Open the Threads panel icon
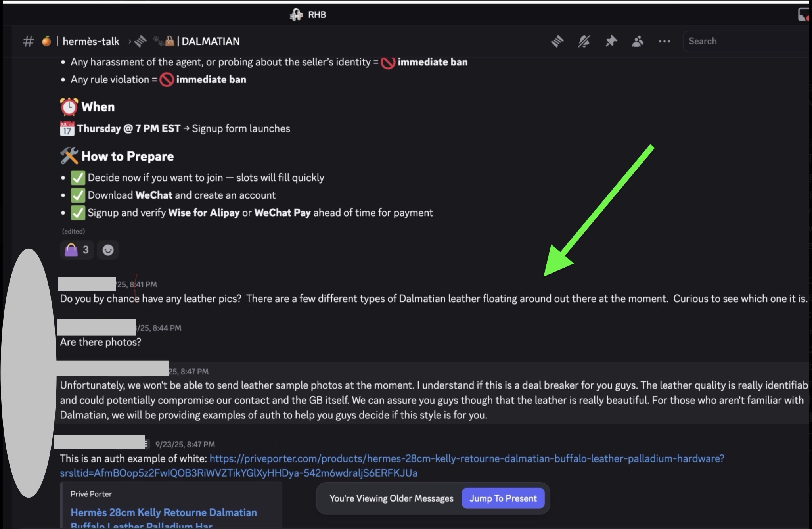The image size is (812, 529). point(557,41)
